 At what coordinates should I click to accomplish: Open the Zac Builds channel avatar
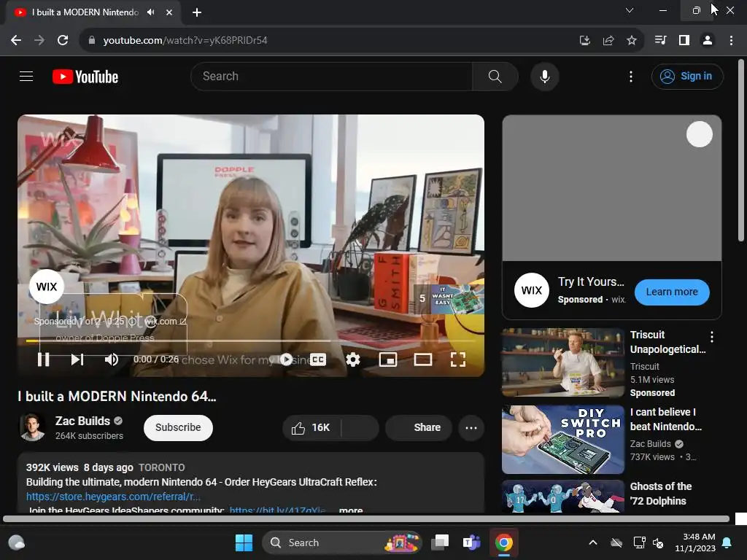click(32, 427)
